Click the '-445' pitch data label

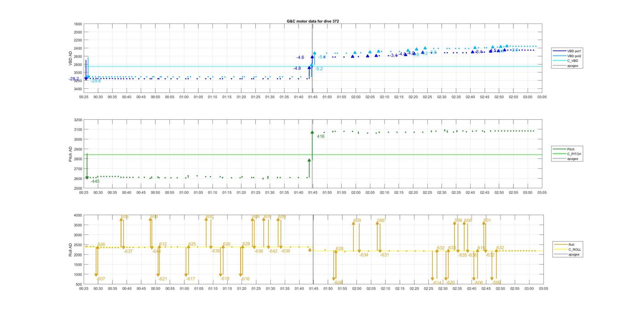pyautogui.click(x=95, y=181)
